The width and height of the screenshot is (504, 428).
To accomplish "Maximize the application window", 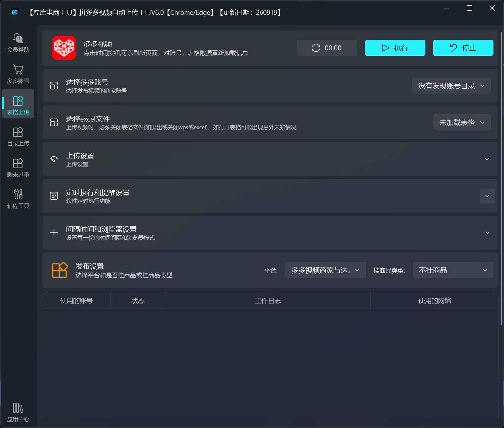I will point(469,8).
